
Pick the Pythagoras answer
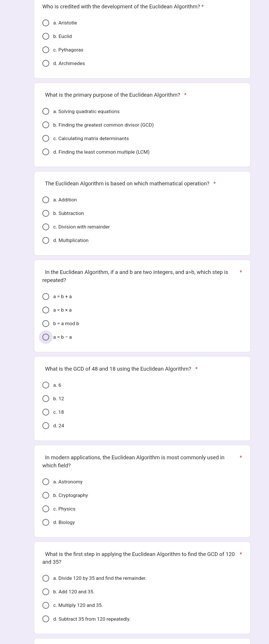(46, 50)
